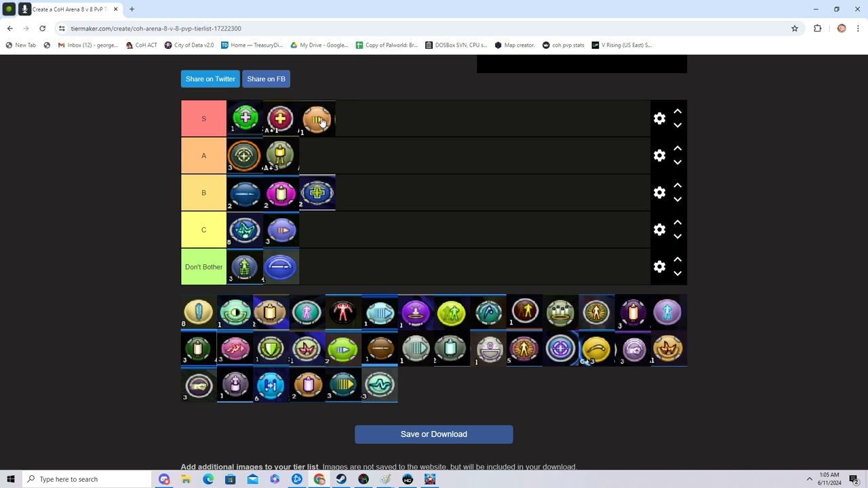Image resolution: width=868 pixels, height=488 pixels.
Task: Pick the purple crosshair power icon
Action: (560, 348)
